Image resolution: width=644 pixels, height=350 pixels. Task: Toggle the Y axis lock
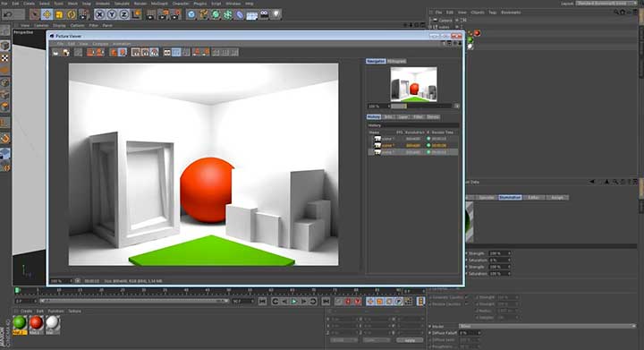112,15
